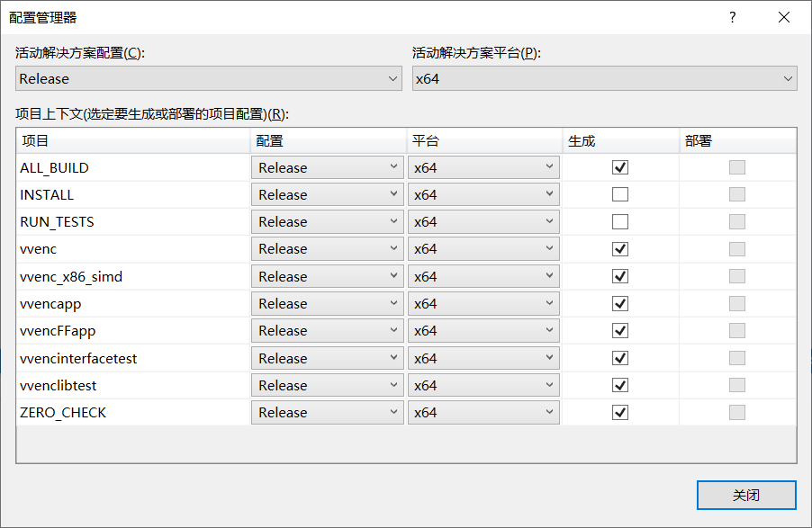812x528 pixels.
Task: Click the help question mark icon
Action: pyautogui.click(x=732, y=17)
